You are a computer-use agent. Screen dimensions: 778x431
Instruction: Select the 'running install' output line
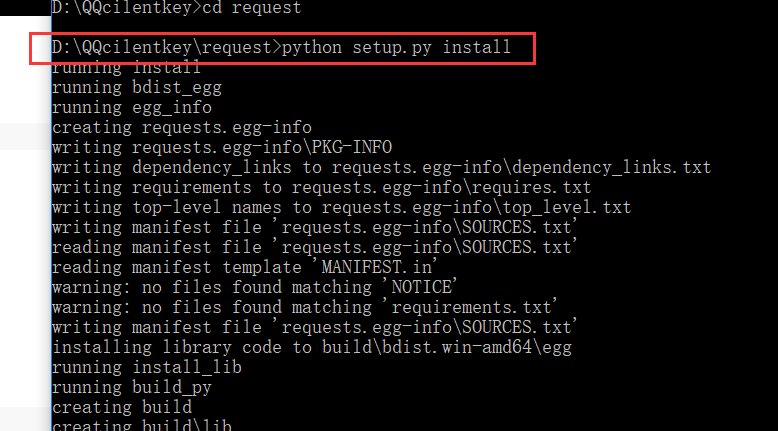(x=127, y=67)
